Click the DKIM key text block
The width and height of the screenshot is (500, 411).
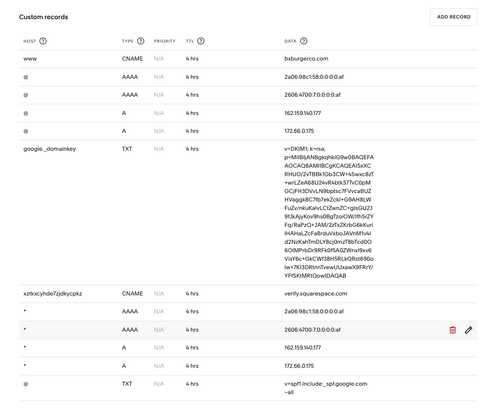329,212
